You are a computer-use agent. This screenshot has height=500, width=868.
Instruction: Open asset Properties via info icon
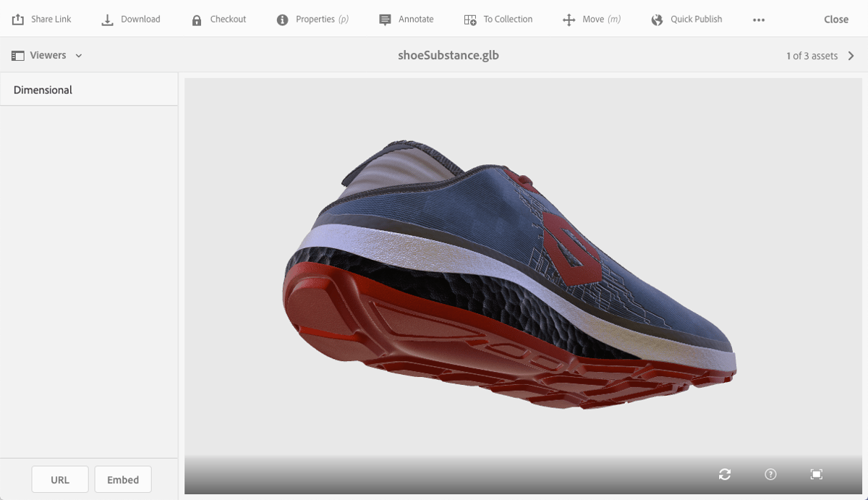tap(282, 20)
